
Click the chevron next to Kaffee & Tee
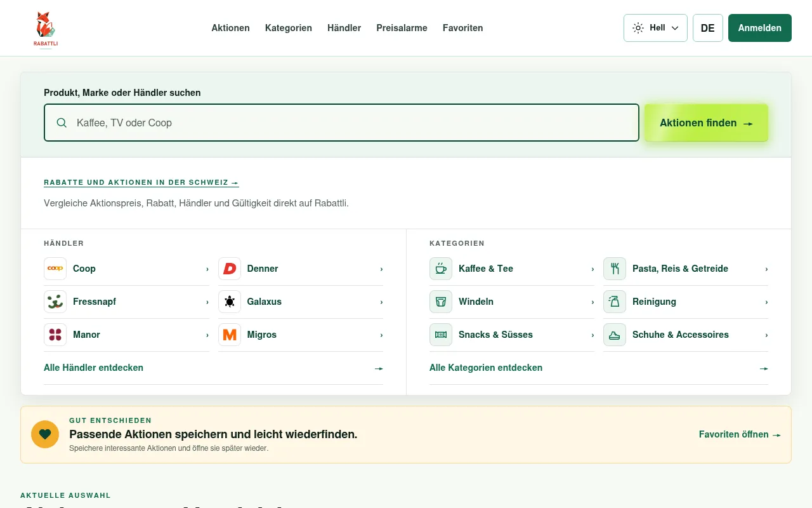tap(593, 269)
